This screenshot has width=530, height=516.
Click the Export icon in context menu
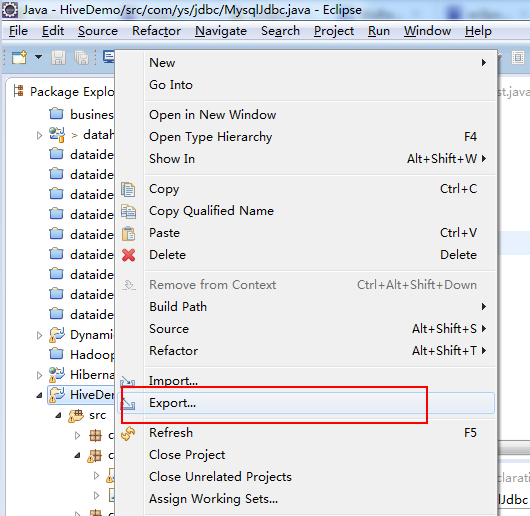coord(128,403)
